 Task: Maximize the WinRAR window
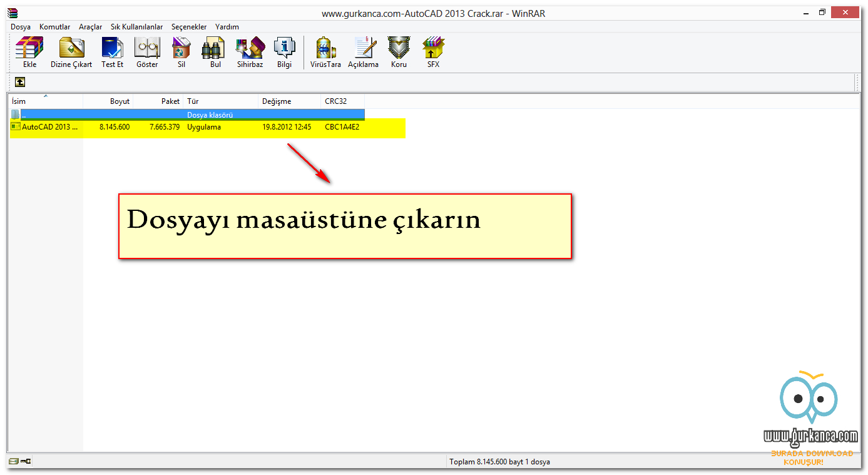(x=822, y=13)
